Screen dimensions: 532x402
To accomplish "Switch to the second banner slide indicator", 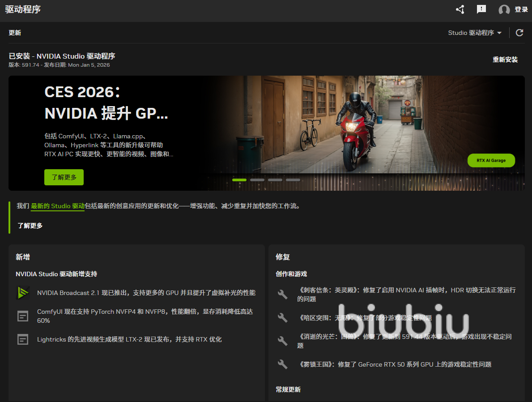I will point(257,180).
